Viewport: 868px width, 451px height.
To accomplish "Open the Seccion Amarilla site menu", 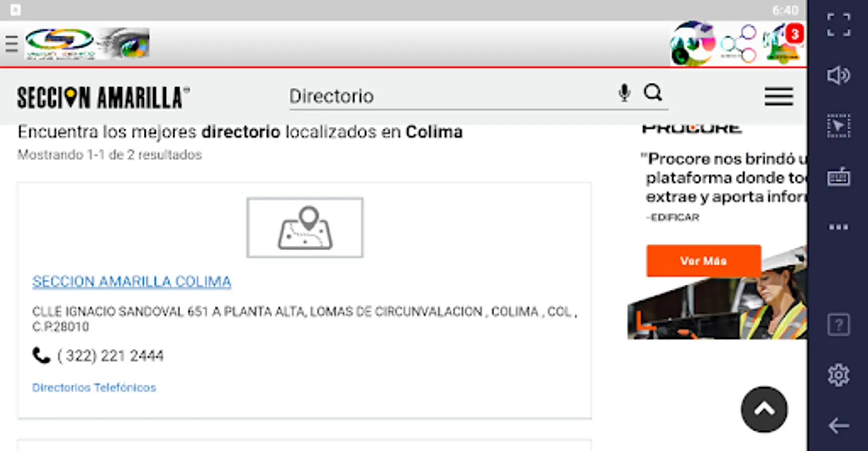I will (x=779, y=96).
